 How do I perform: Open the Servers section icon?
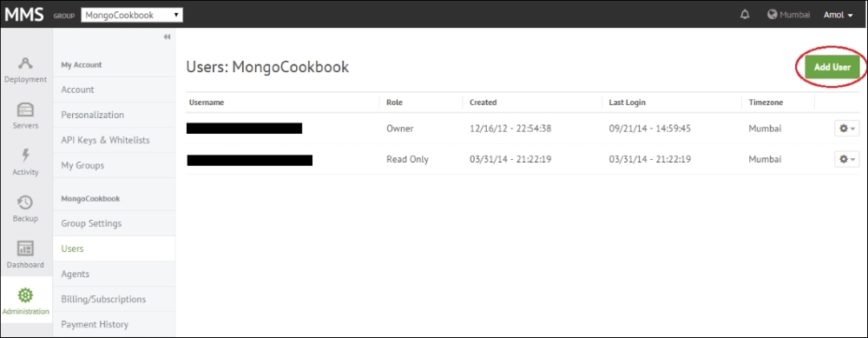(25, 109)
